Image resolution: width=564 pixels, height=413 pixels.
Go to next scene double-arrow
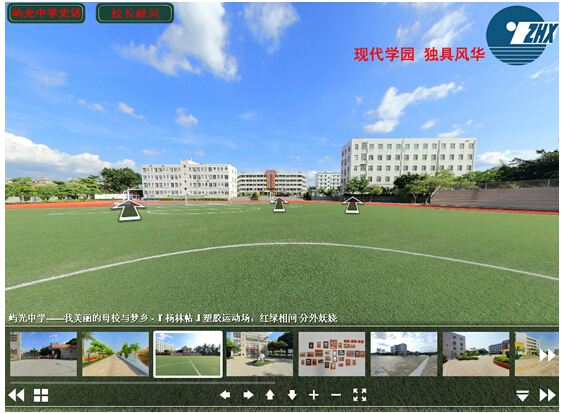point(547,395)
